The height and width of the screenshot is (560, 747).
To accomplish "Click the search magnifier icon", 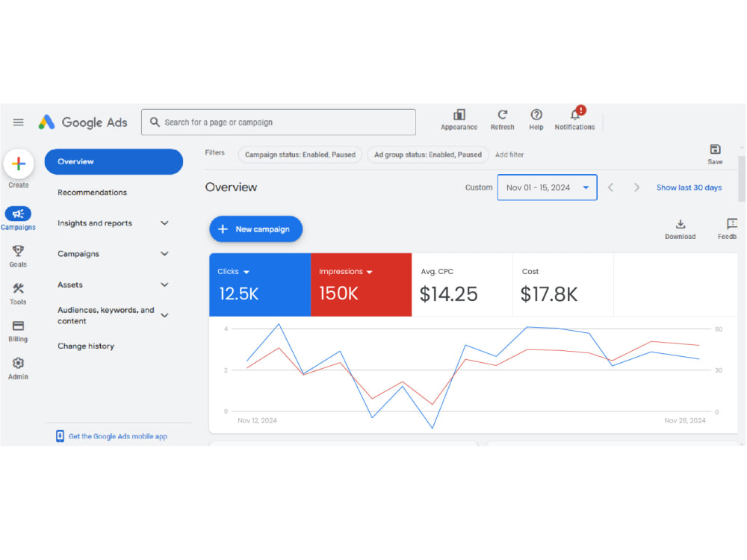I will [x=155, y=122].
